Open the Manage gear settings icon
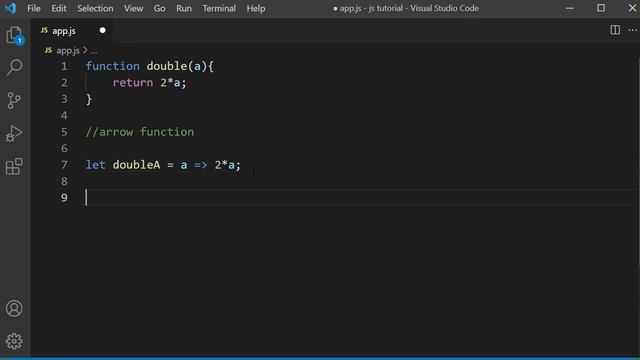The height and width of the screenshot is (360, 640). [14, 341]
